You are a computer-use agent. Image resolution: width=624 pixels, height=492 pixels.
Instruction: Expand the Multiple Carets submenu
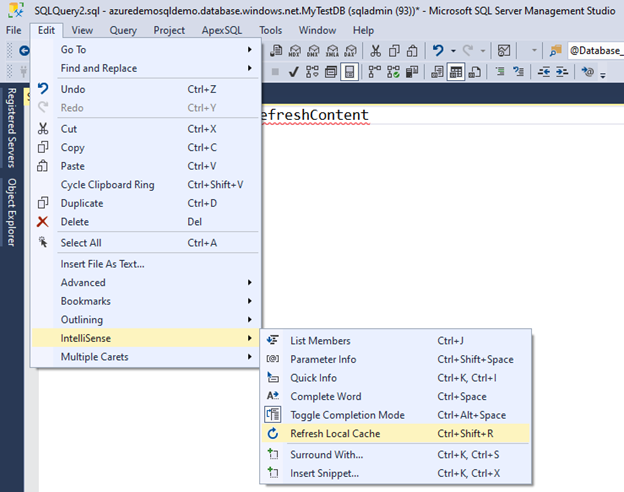pyautogui.click(x=146, y=357)
